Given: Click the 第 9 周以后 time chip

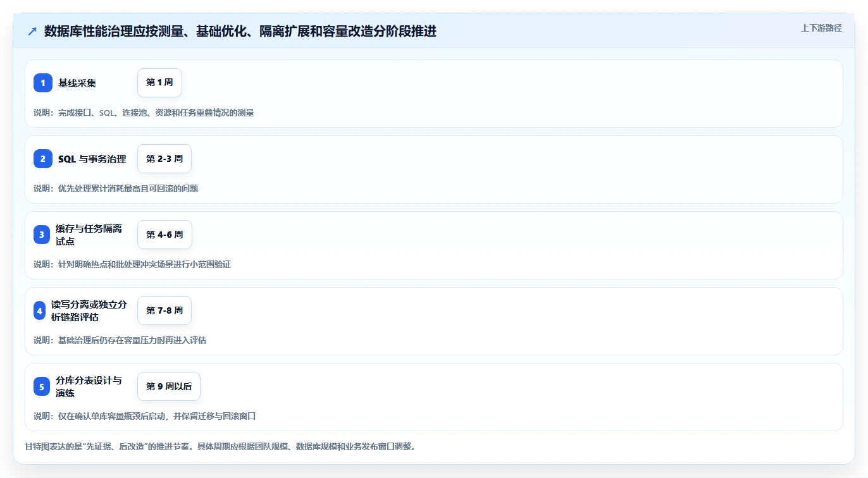Looking at the screenshot, I should click(x=169, y=386).
